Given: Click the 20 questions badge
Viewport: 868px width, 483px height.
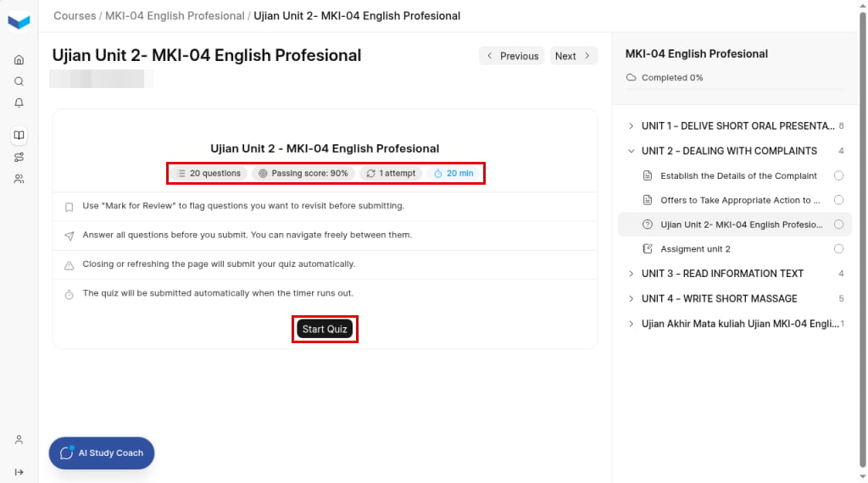Looking at the screenshot, I should 209,173.
